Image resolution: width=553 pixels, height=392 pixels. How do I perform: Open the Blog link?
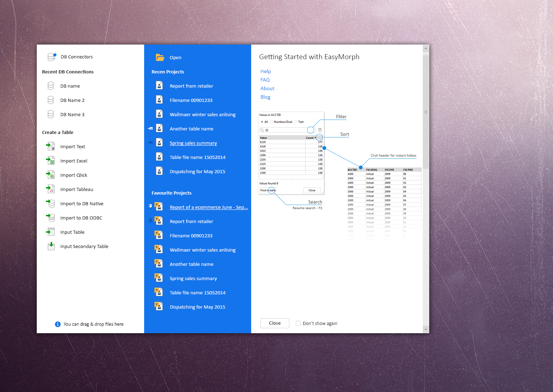click(x=265, y=97)
